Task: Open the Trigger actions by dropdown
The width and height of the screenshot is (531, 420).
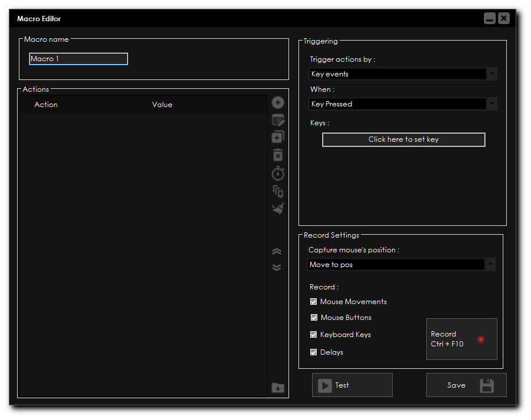Action: (x=403, y=74)
